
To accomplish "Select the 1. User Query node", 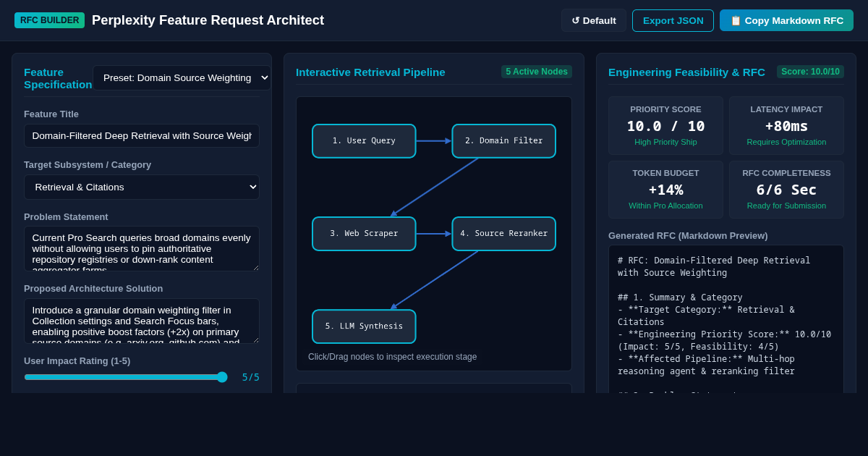I will tap(364, 141).
